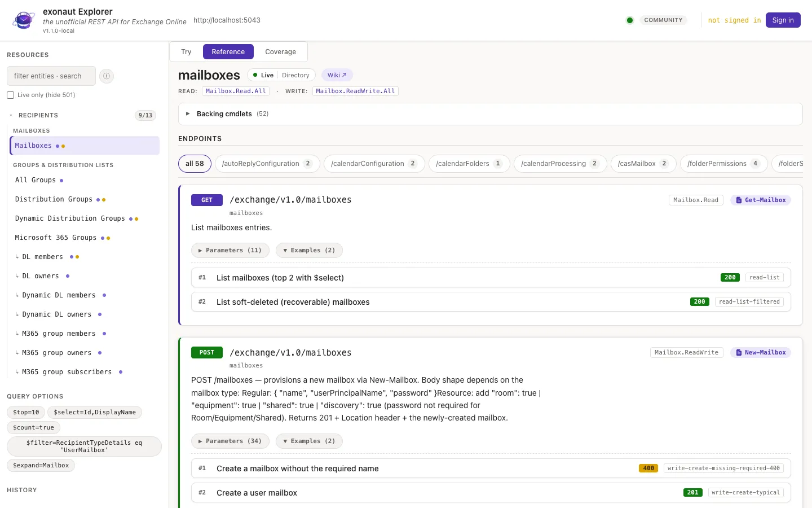
Task: Switch to Directory mode
Action: pyautogui.click(x=295, y=75)
